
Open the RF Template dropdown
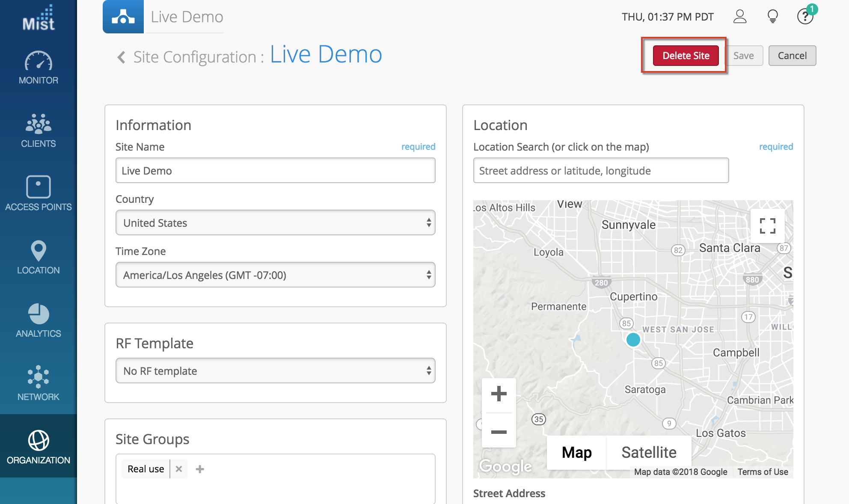pos(275,371)
